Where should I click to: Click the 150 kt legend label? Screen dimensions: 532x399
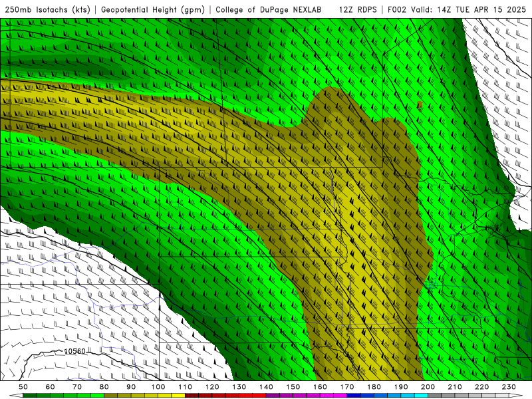click(293, 387)
